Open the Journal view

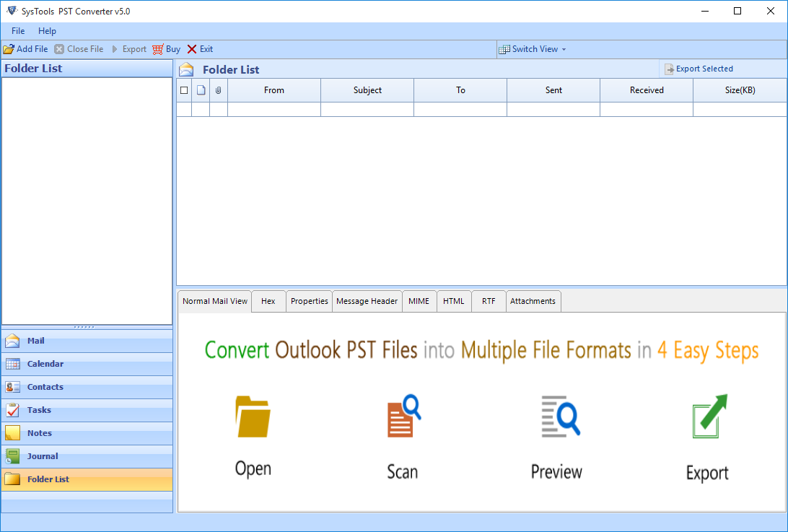click(x=43, y=455)
